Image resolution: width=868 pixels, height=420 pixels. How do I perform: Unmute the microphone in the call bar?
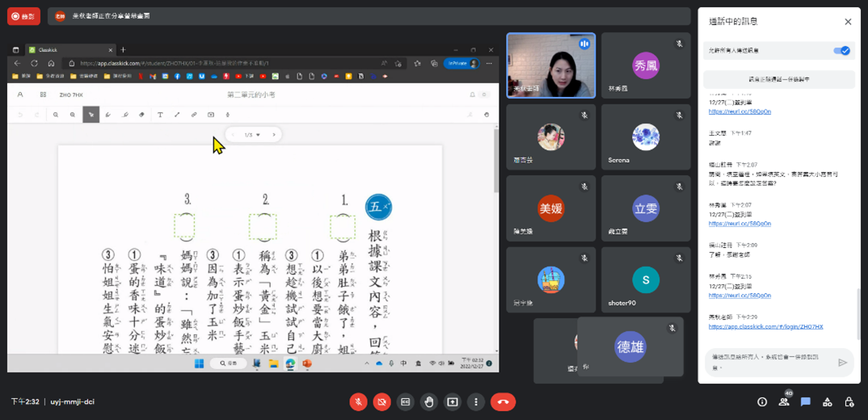pos(359,401)
